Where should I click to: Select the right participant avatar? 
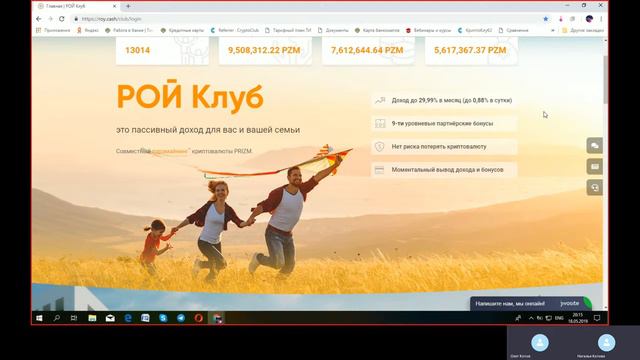pyautogui.click(x=607, y=342)
